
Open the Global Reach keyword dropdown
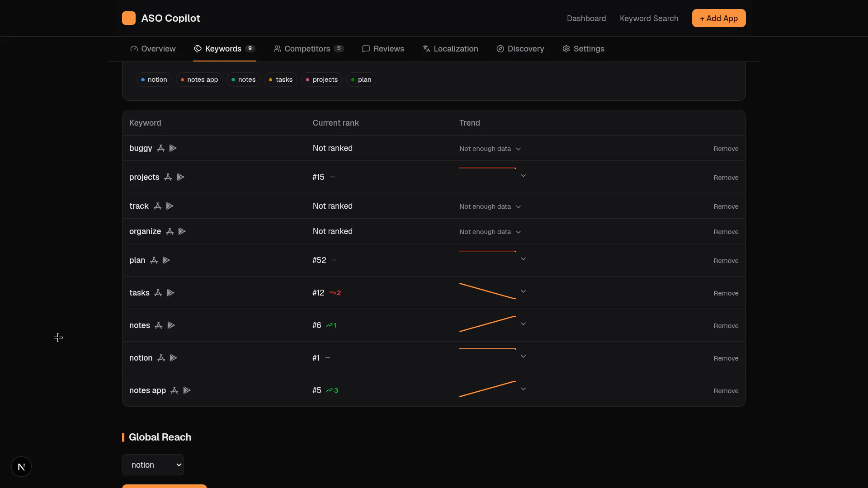tap(153, 465)
